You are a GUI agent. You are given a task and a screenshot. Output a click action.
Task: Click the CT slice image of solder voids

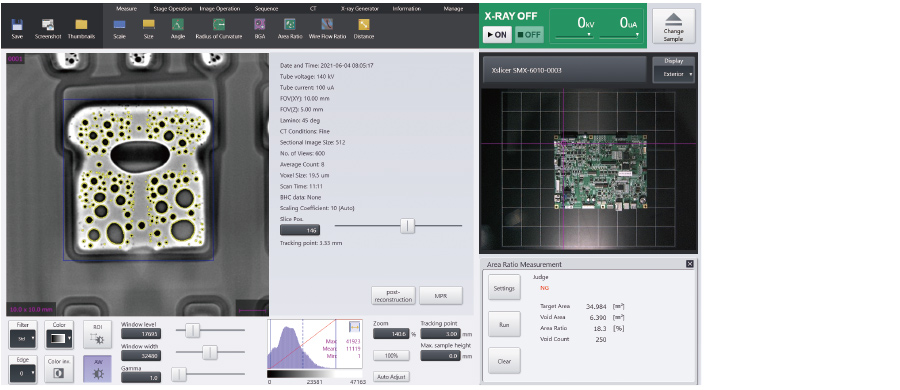(x=137, y=184)
